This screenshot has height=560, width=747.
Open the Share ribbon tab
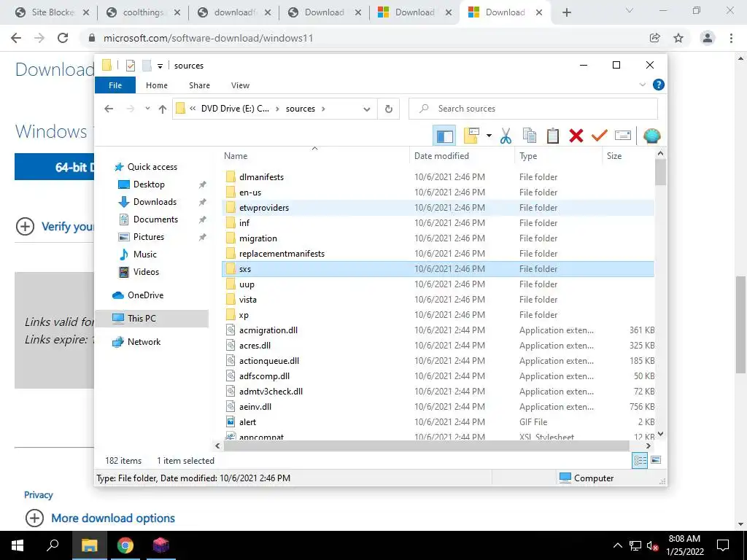pyautogui.click(x=199, y=85)
